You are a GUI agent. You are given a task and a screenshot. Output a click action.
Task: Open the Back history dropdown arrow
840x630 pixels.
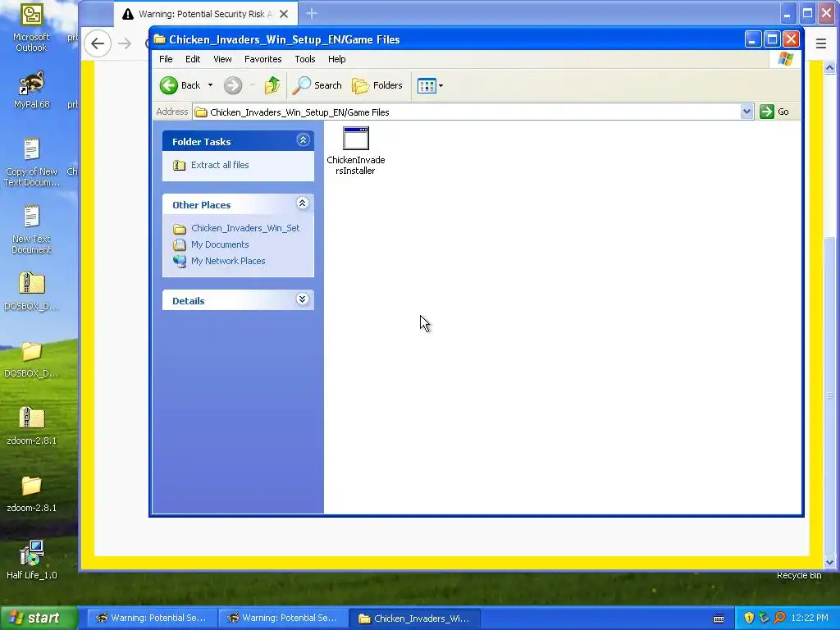210,85
